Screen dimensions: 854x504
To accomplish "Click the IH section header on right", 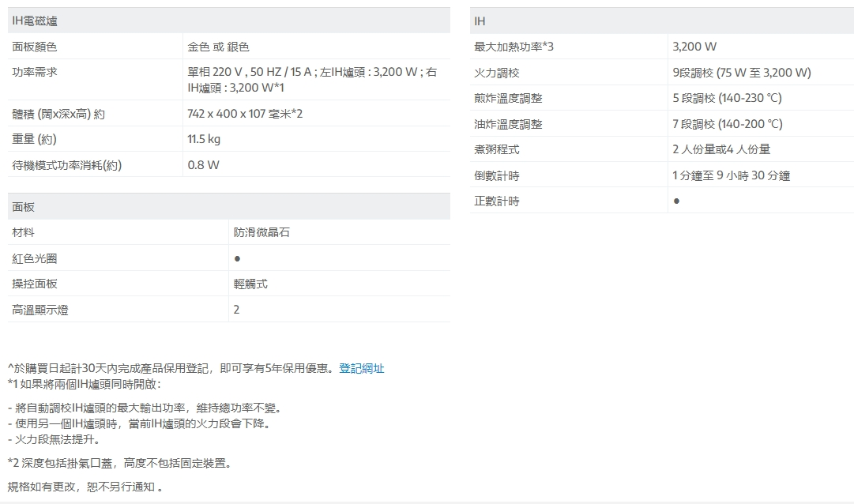I will pyautogui.click(x=480, y=21).
